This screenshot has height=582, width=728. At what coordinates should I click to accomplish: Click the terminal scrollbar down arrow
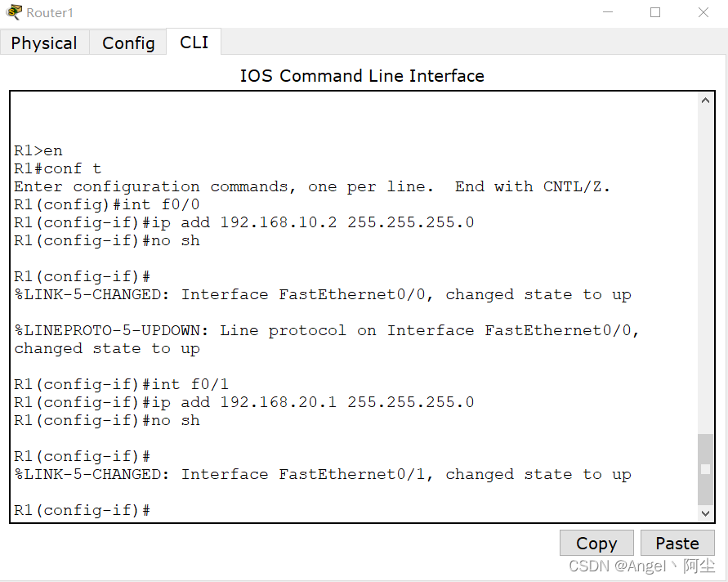pos(706,513)
